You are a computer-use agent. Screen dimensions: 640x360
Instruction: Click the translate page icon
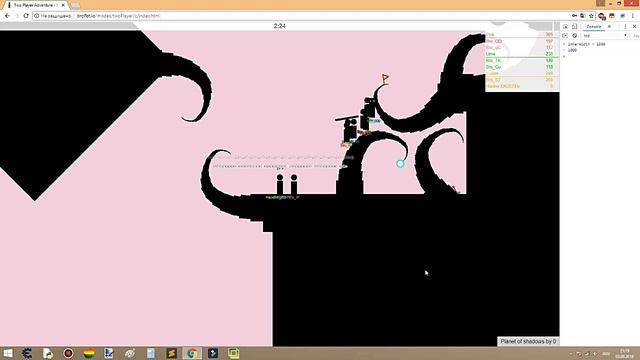[582, 16]
